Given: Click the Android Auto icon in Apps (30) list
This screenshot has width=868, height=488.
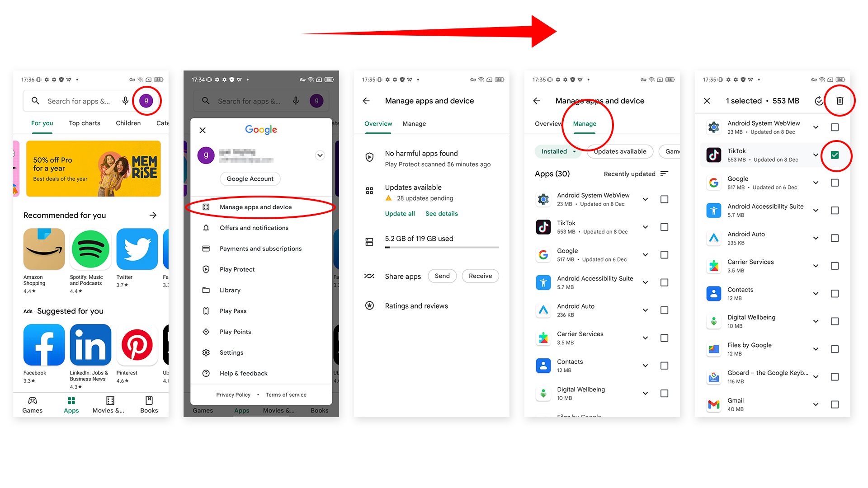Looking at the screenshot, I should pyautogui.click(x=543, y=310).
